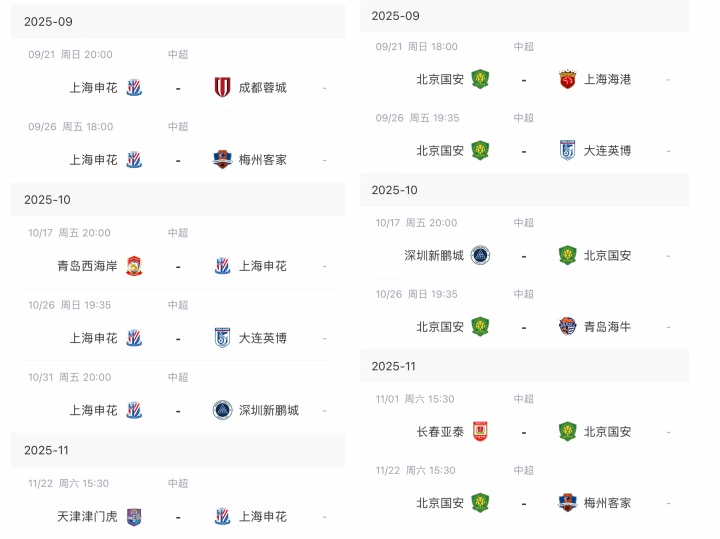Click the 上海海港 team name

[608, 79]
